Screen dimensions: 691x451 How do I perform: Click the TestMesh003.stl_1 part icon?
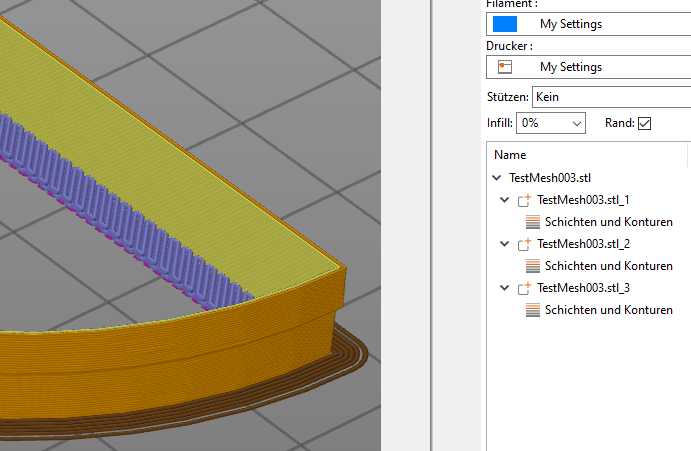pyautogui.click(x=524, y=200)
